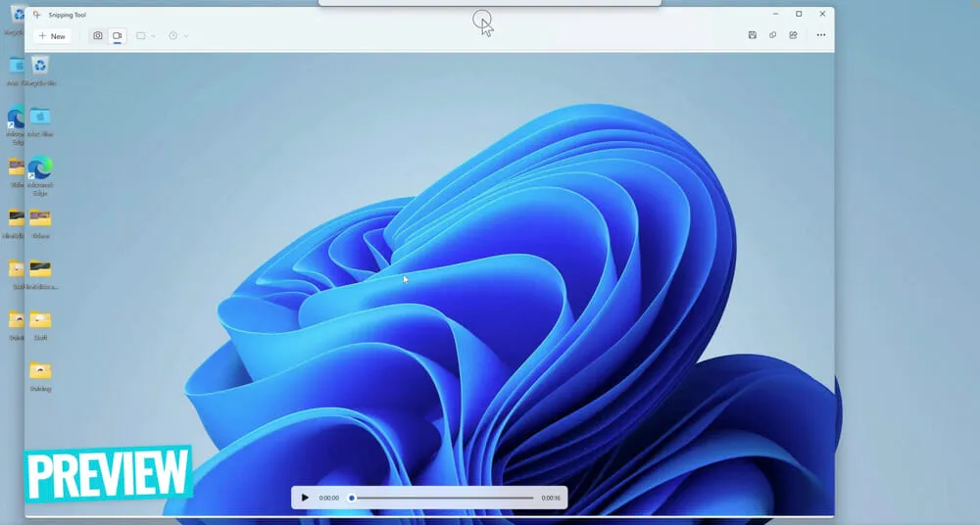Click the Stuff folder in the recording
This screenshot has width=980, height=525.
pyautogui.click(x=40, y=320)
